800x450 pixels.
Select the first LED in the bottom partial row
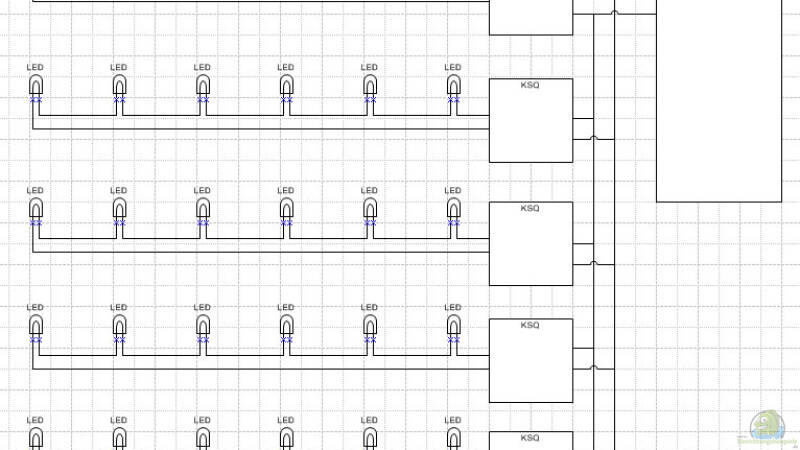(x=36, y=438)
